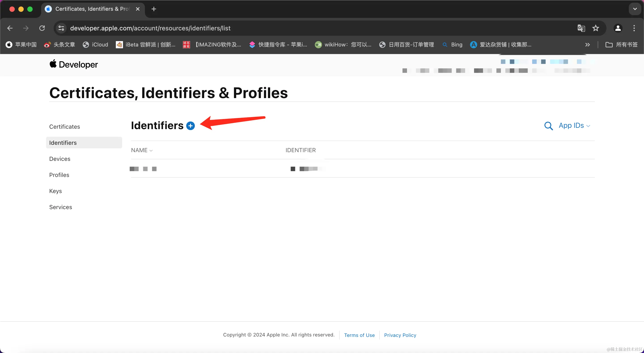Open the iCloud bookmark
This screenshot has height=353, width=644.
pyautogui.click(x=95, y=45)
